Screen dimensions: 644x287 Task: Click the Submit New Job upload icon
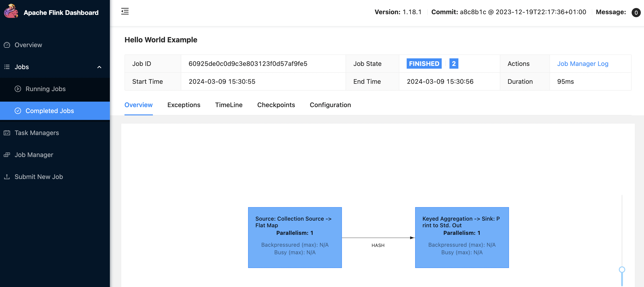point(7,177)
